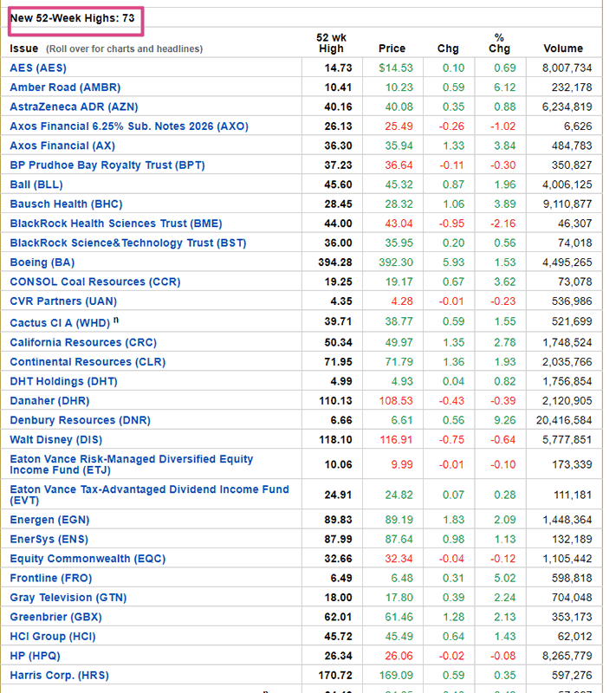616x693 pixels.
Task: Open Bausch Health (BHC) link
Action: [x=66, y=204]
